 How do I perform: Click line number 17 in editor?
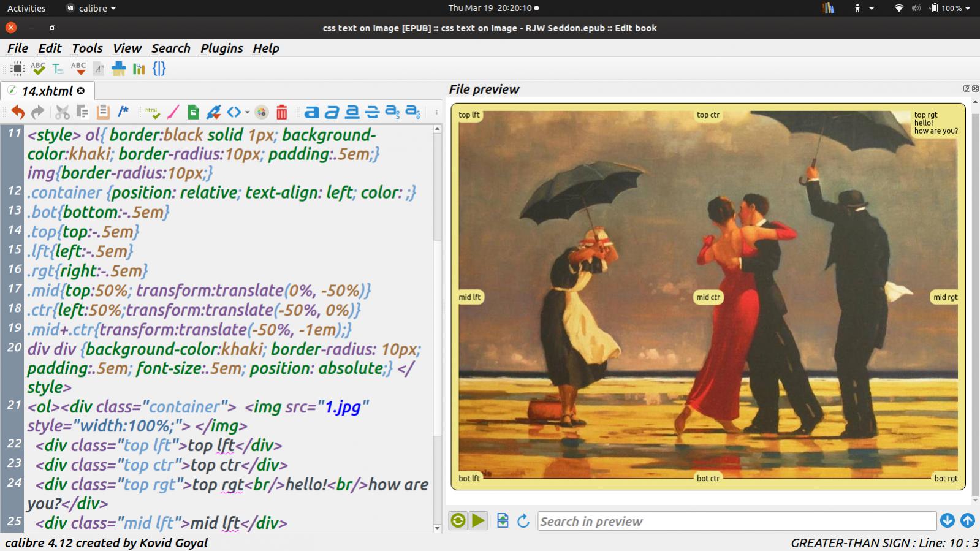click(x=15, y=289)
